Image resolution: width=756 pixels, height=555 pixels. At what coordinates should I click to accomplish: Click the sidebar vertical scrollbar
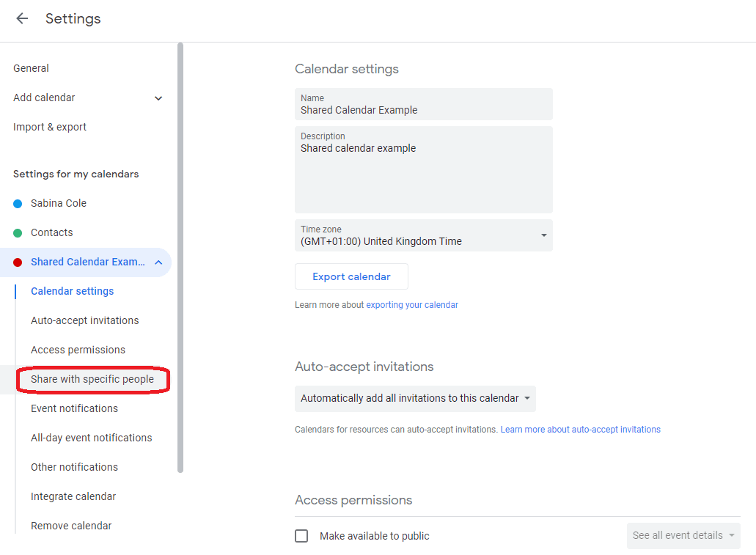tap(180, 257)
